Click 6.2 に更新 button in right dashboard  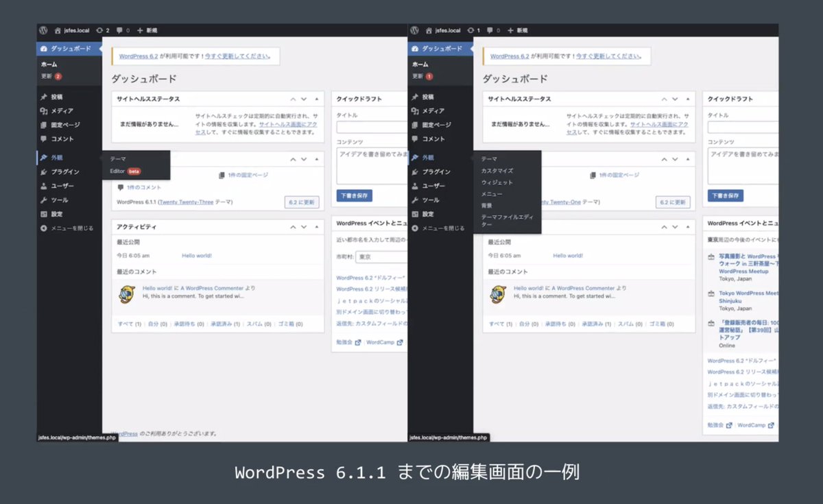pyautogui.click(x=673, y=202)
